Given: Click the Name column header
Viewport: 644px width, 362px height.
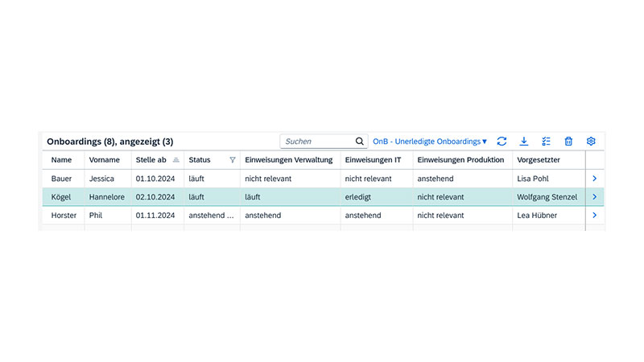Looking at the screenshot, I should (x=61, y=160).
